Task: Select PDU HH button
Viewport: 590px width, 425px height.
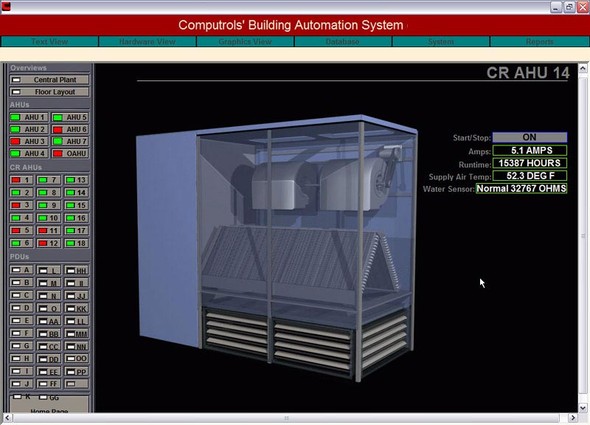Action: coord(76,270)
